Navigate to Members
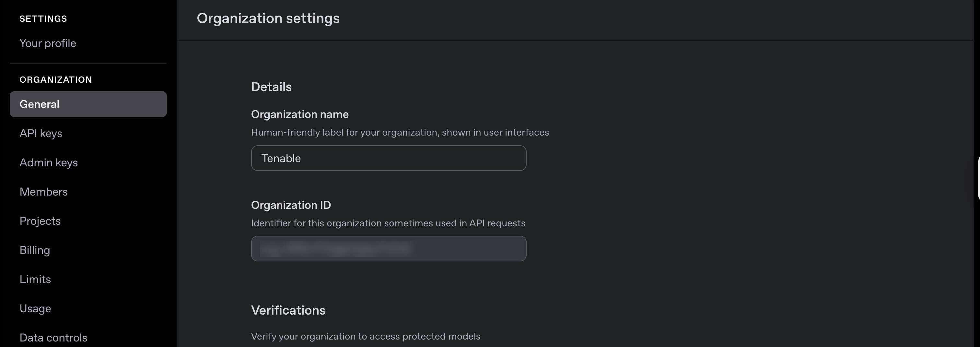Screen dimensions: 980x347 (x=43, y=192)
